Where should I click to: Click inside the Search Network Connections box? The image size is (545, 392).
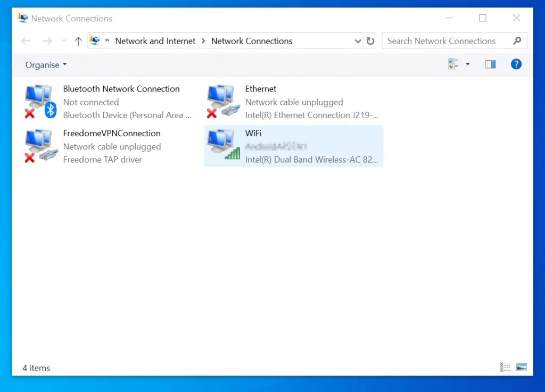442,40
